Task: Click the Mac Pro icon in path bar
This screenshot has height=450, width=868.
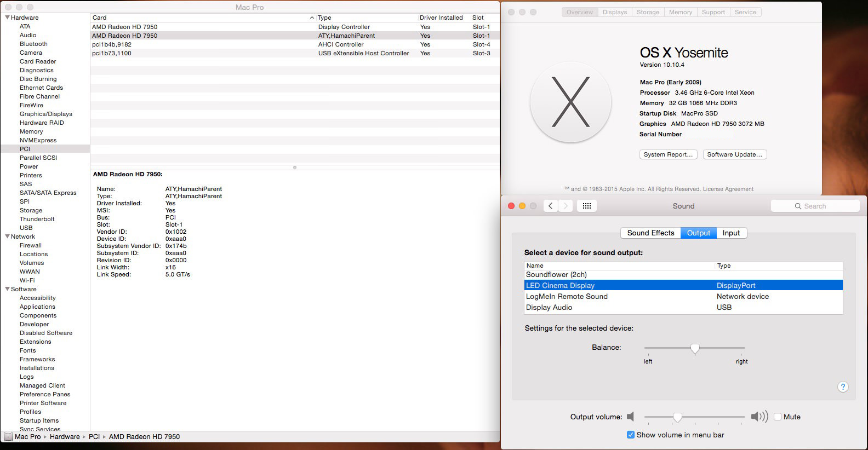Action: (8, 437)
